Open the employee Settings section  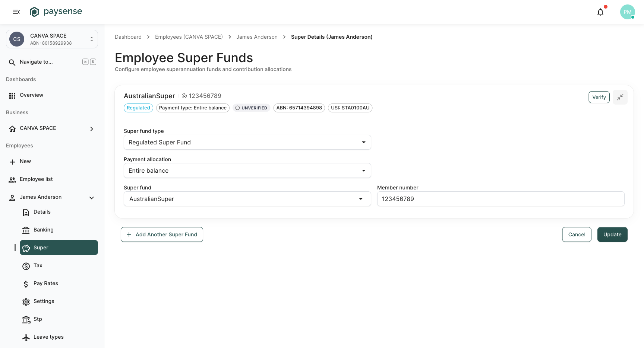tap(59, 301)
